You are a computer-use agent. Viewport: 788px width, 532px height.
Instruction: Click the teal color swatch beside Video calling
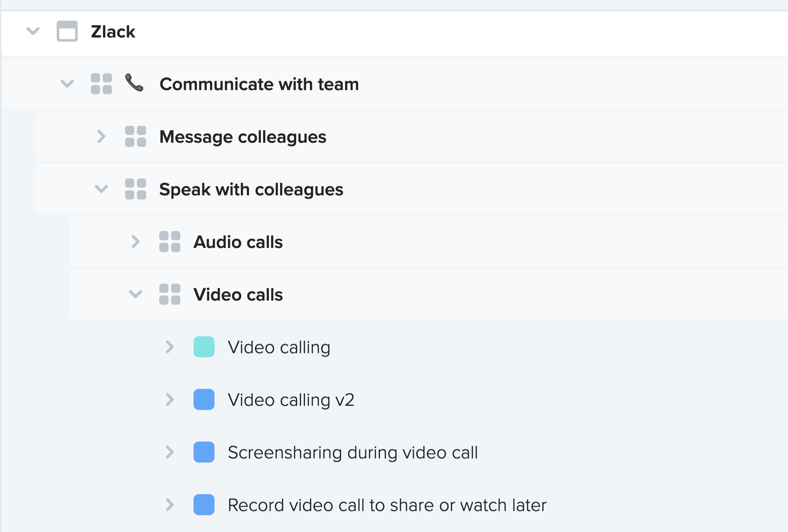204,347
